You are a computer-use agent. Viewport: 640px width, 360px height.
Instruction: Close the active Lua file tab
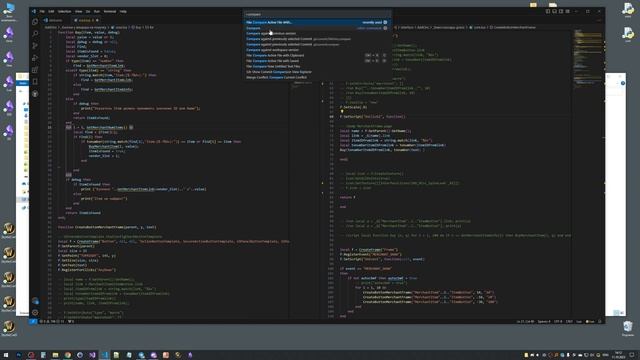(97, 20)
